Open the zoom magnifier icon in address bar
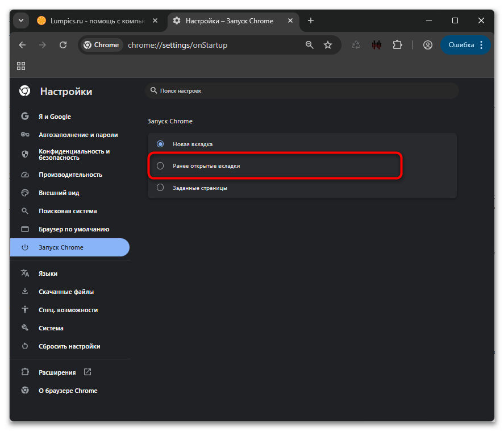Viewport: 504px width, 431px height. click(309, 45)
